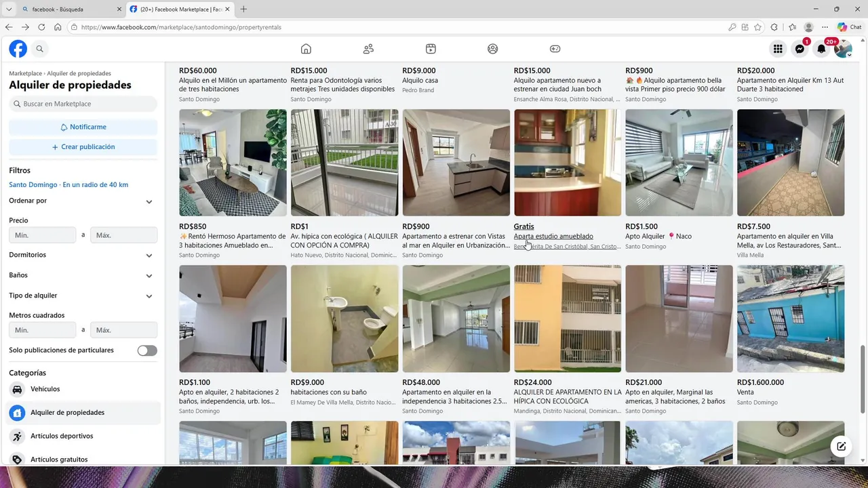Click the Renta para Odontología listing title
This screenshot has height=488, width=868.
[342, 85]
